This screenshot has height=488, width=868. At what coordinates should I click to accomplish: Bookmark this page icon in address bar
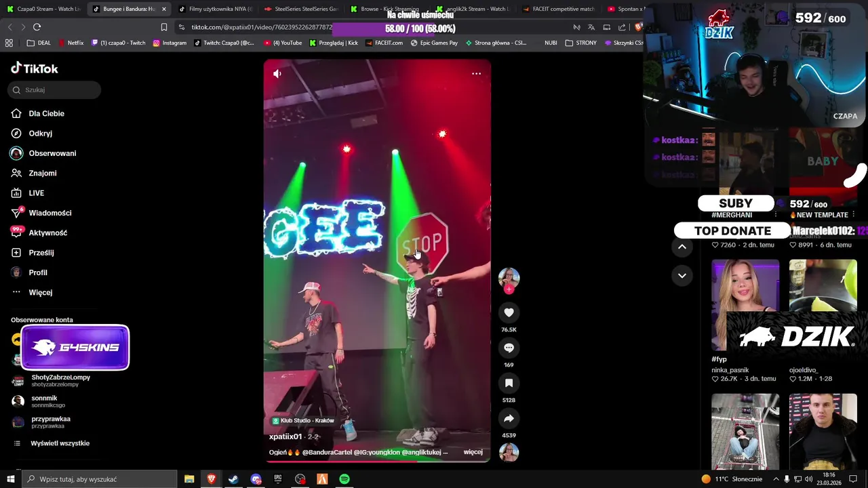click(x=163, y=27)
